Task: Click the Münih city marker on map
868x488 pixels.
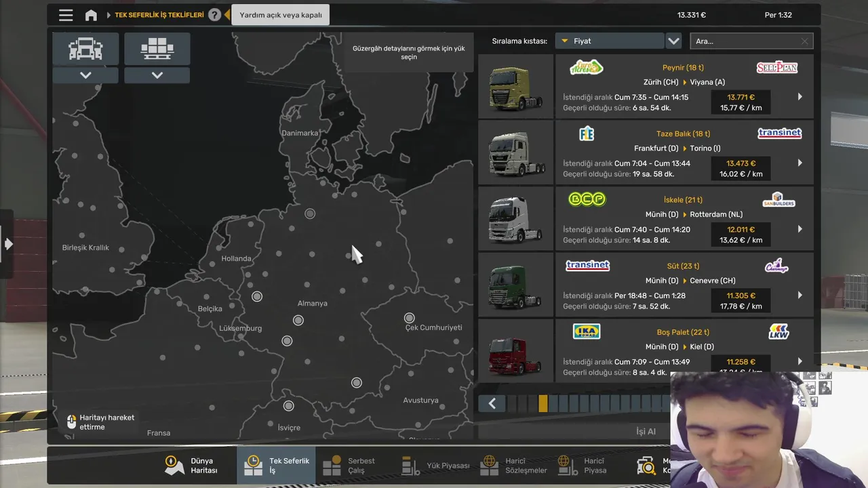Action: [x=357, y=383]
